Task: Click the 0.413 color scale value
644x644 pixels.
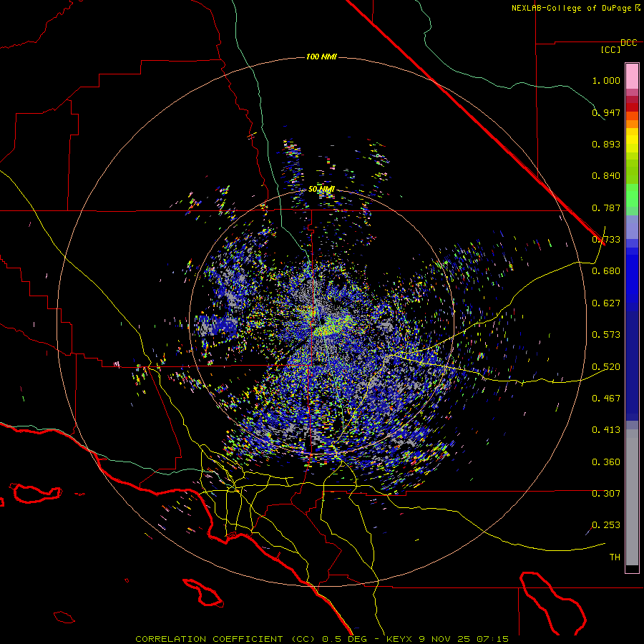Action: point(606,430)
